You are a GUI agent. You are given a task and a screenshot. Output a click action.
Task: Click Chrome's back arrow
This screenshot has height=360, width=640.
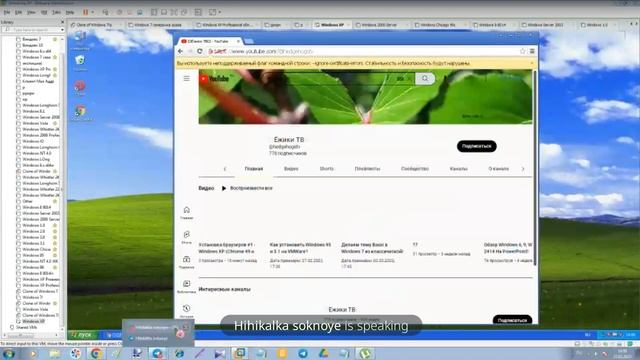click(x=180, y=51)
